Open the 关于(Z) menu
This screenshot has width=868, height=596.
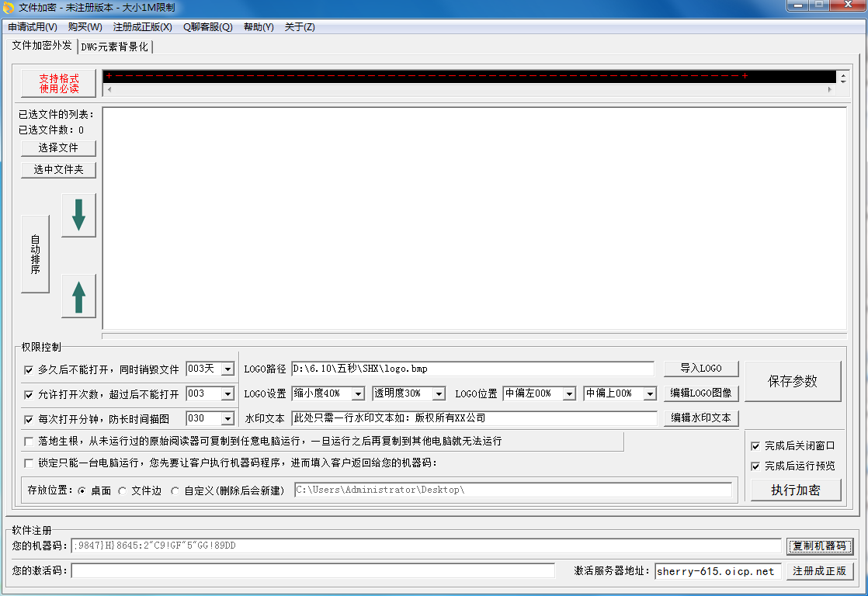tap(300, 27)
